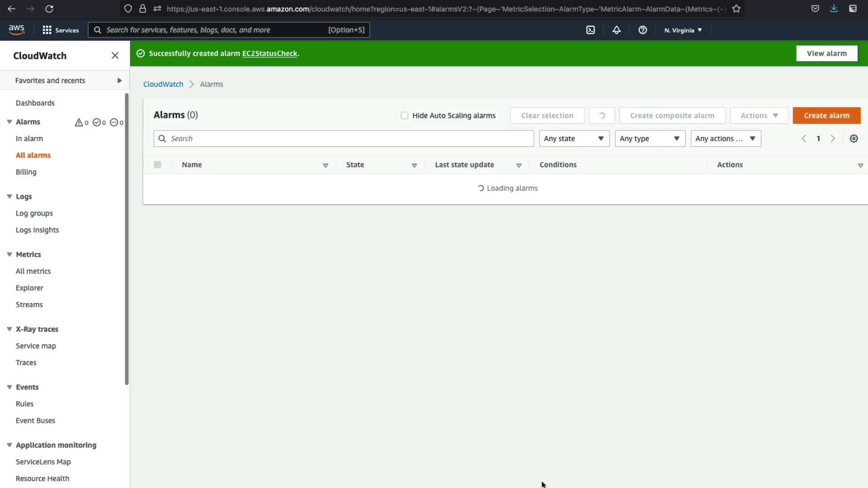868x488 pixels.
Task: Collapse the Logs sidebar section
Action: 9,197
